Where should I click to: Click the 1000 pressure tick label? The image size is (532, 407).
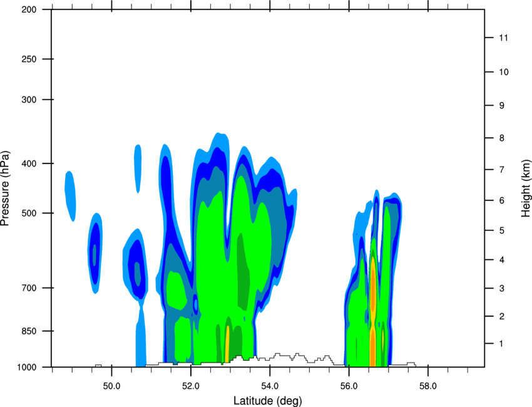point(27,367)
